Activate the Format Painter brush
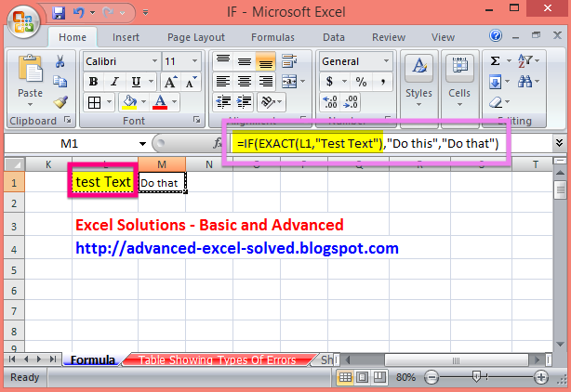Image resolution: width=571 pixels, height=392 pixels. [x=60, y=102]
